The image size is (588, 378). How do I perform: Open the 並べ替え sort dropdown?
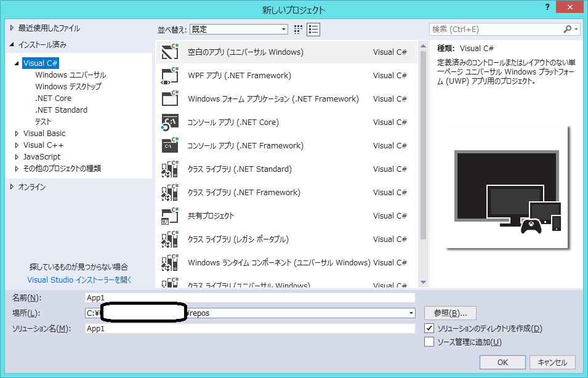coord(239,30)
